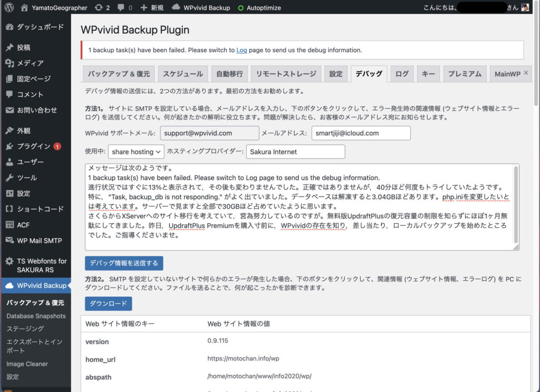Click the 設定 sliders icon in sidebar

point(9,193)
